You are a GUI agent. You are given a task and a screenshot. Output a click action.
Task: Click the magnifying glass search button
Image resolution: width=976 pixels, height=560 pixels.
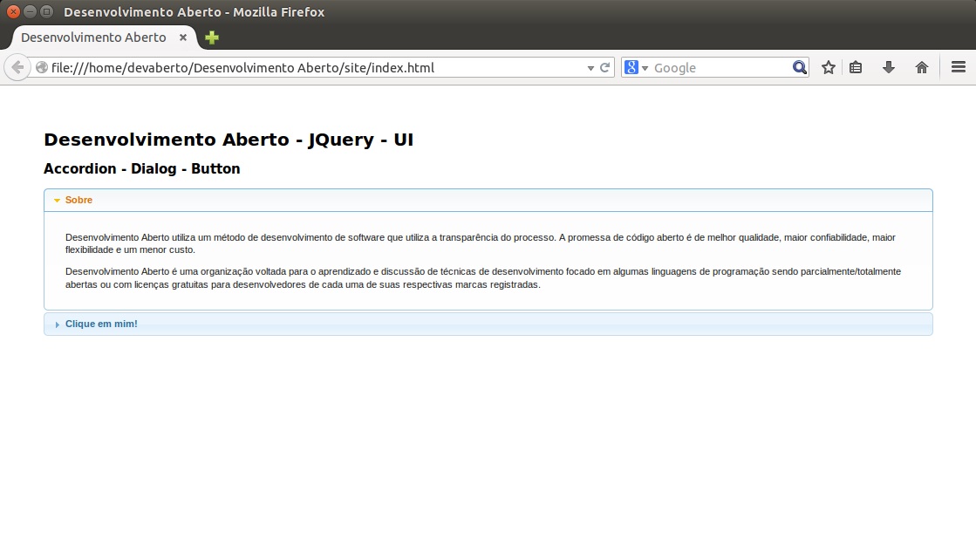pos(799,67)
